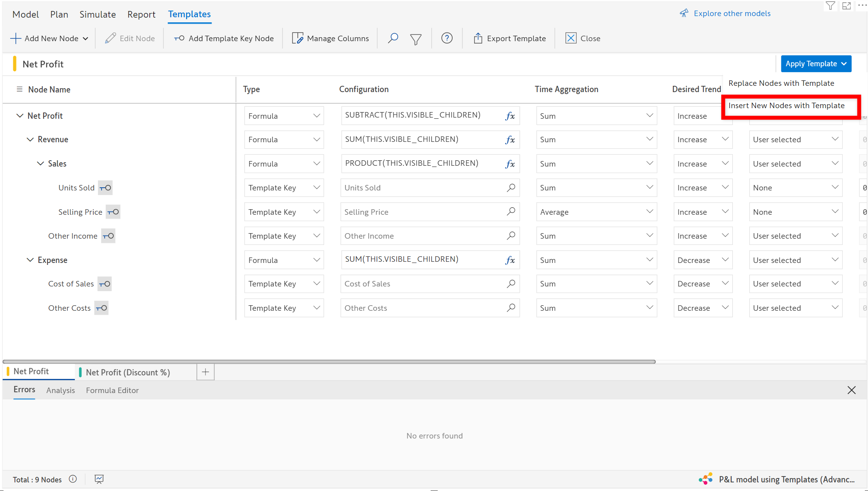Viewport: 868px width, 491px height.
Task: Click template key icon next to Units Sold
Action: tap(105, 188)
